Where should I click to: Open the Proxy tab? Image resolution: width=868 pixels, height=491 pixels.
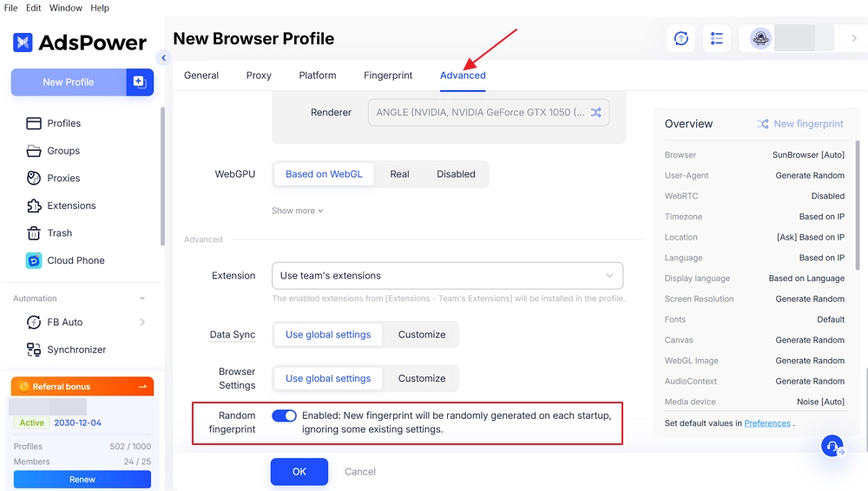[259, 75]
